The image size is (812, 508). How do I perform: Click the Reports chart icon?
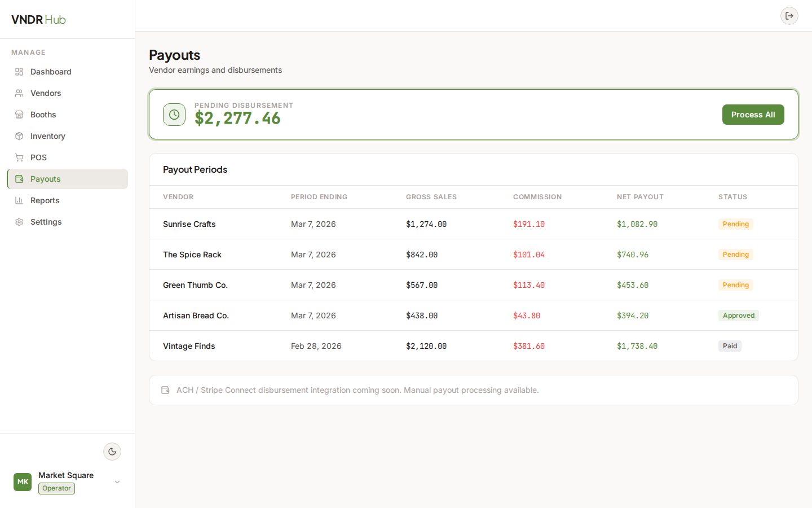(19, 200)
